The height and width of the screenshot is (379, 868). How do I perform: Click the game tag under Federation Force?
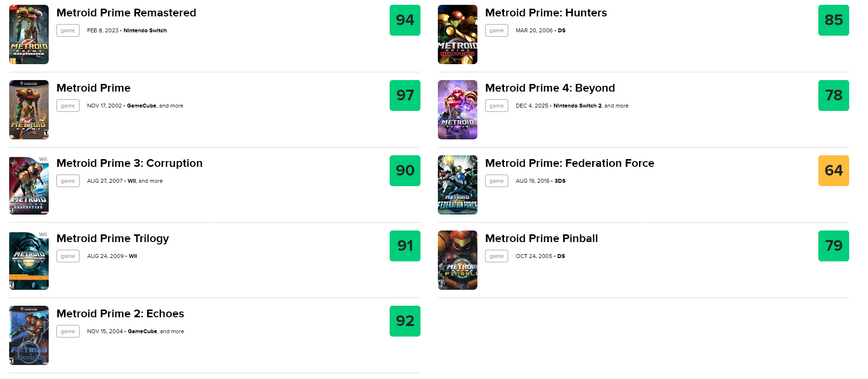(x=496, y=181)
